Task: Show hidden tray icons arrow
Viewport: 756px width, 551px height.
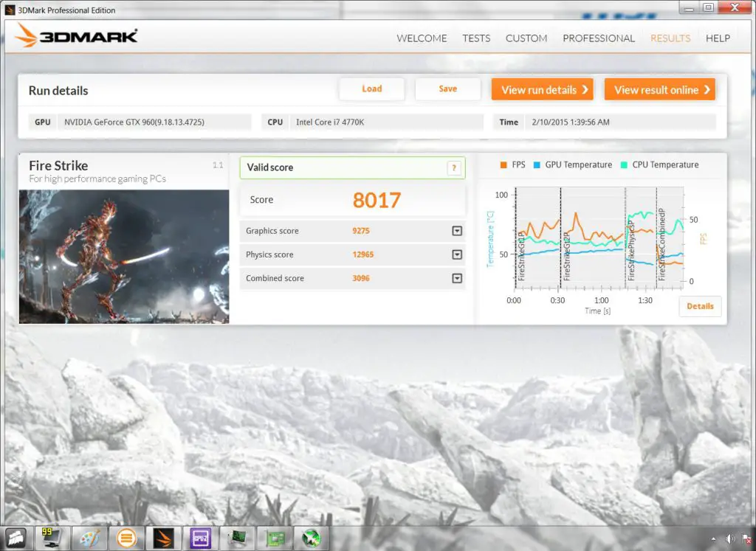Action: tap(714, 539)
